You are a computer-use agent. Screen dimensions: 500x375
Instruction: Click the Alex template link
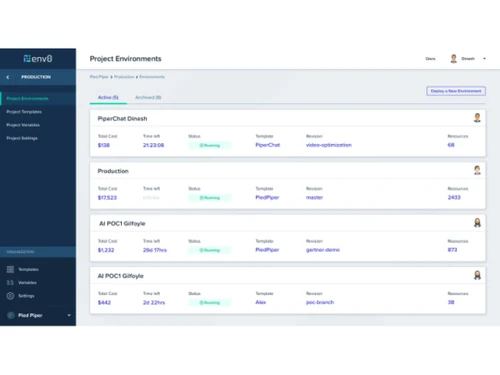[261, 302]
